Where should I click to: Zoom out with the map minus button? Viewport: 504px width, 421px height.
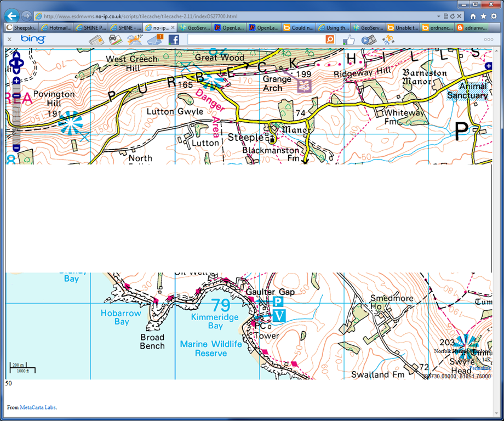pyautogui.click(x=16, y=148)
